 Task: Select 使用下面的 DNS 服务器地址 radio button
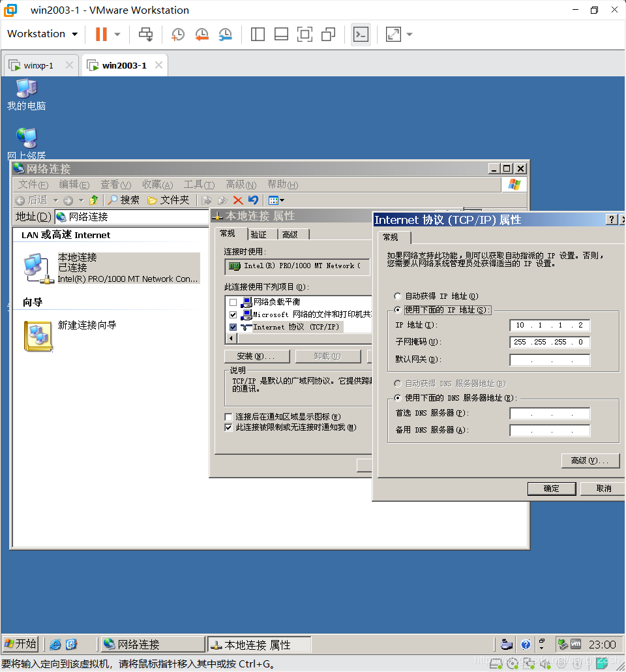(398, 398)
